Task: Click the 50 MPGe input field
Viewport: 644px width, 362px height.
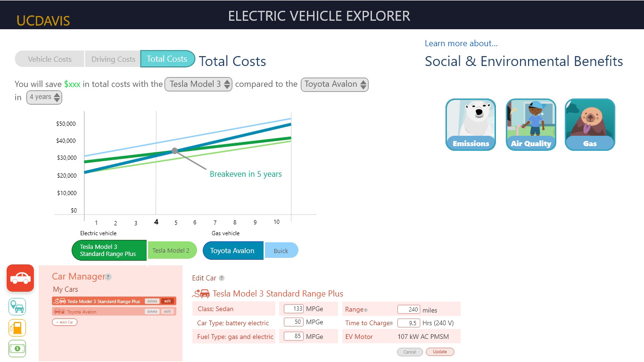Action: pyautogui.click(x=293, y=322)
